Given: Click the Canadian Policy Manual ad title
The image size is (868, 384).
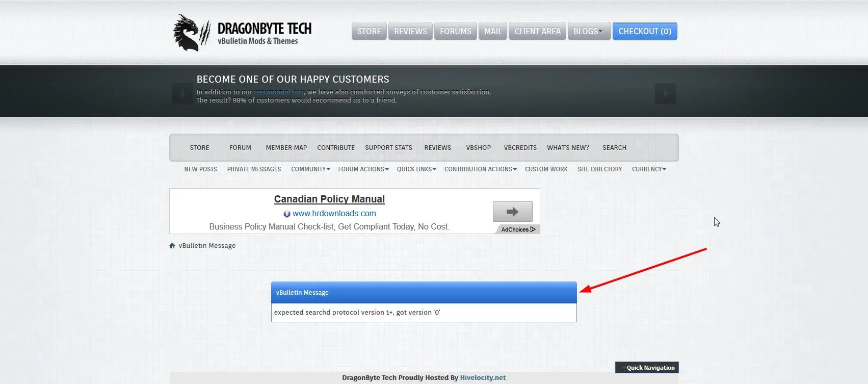Looking at the screenshot, I should [x=329, y=199].
